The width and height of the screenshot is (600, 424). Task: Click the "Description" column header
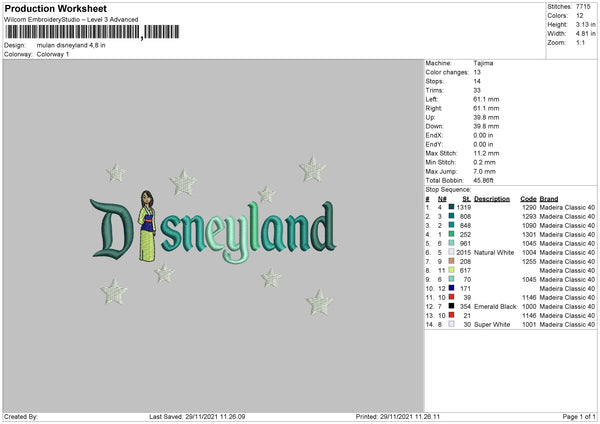pyautogui.click(x=492, y=199)
